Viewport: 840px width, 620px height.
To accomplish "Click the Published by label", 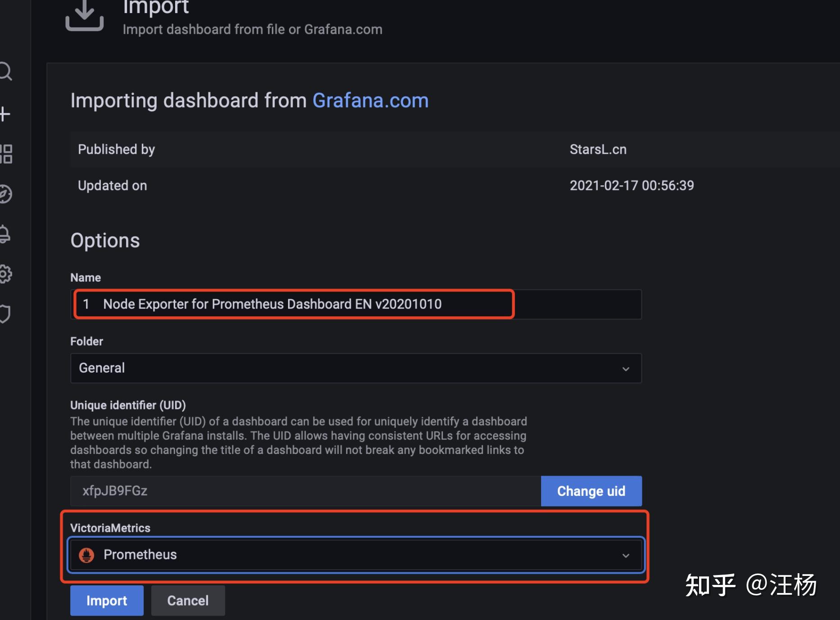I will 116,149.
